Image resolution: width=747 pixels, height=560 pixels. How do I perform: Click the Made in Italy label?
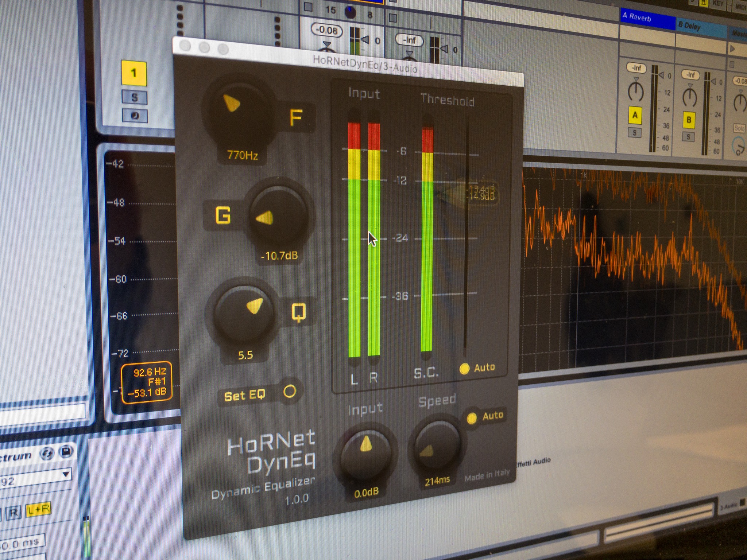point(487,475)
